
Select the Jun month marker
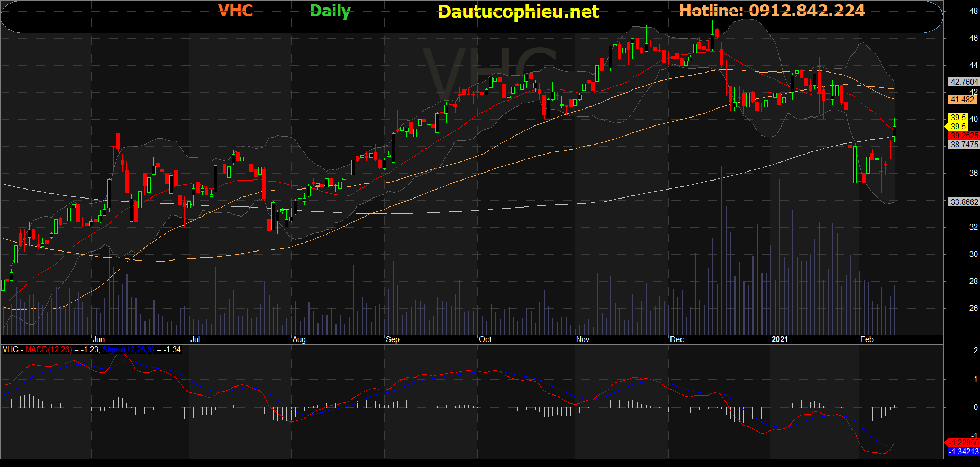(98, 339)
